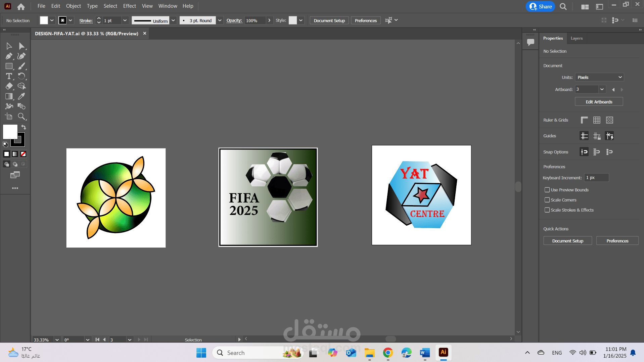Select the Artboard tool
The width and height of the screenshot is (644, 362).
[9, 117]
